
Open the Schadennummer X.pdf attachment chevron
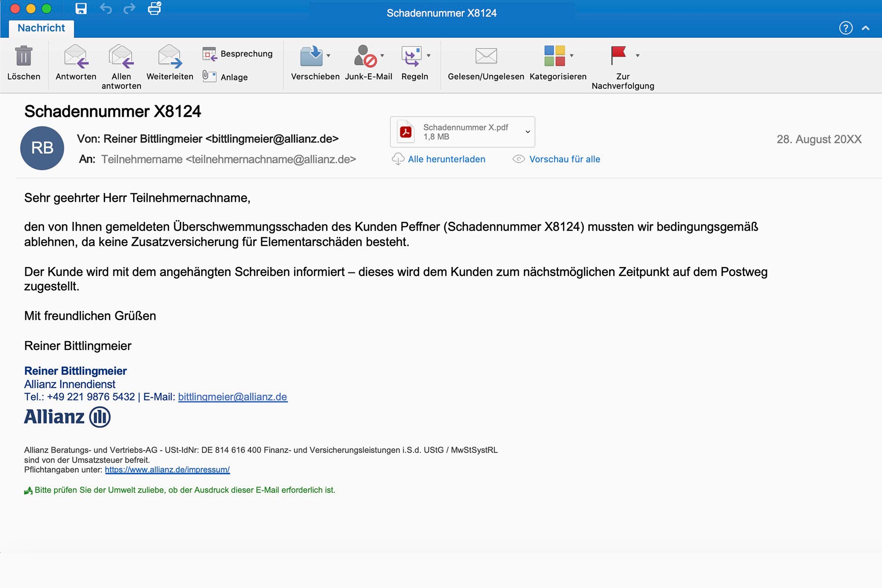tap(528, 132)
